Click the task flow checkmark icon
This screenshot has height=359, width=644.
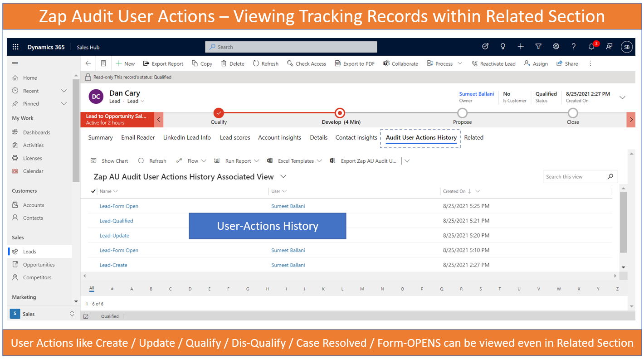(x=485, y=46)
